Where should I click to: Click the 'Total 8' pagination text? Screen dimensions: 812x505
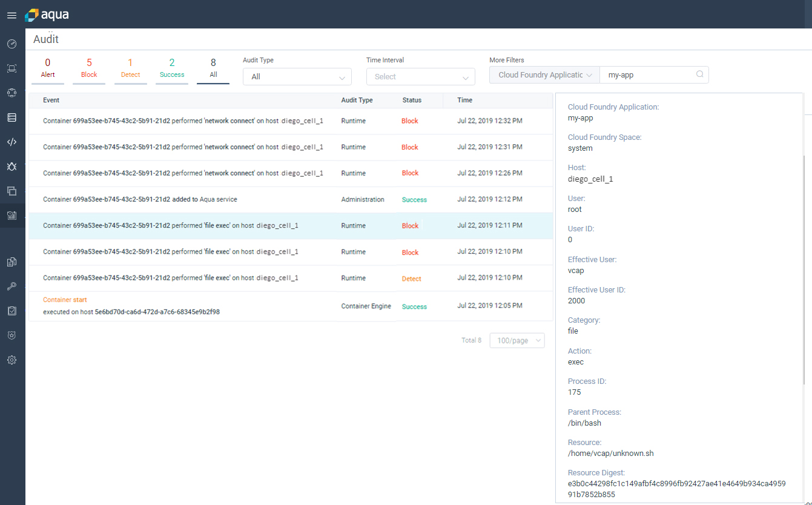(471, 340)
